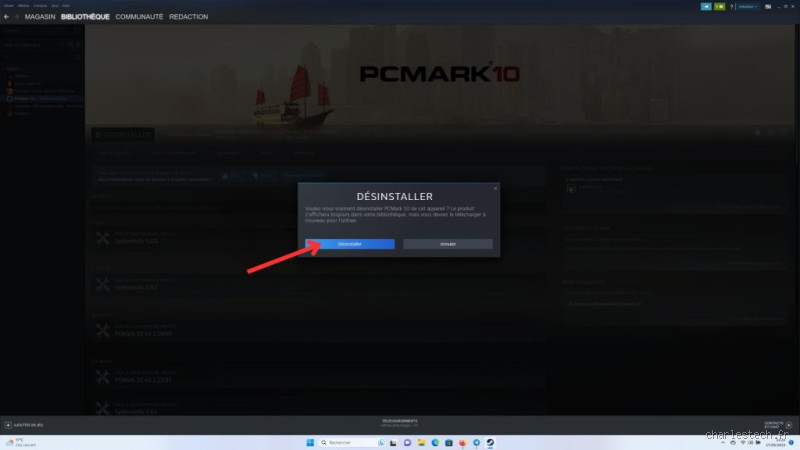
Task: Open File Explorer from the taskbar
Action: click(x=421, y=442)
